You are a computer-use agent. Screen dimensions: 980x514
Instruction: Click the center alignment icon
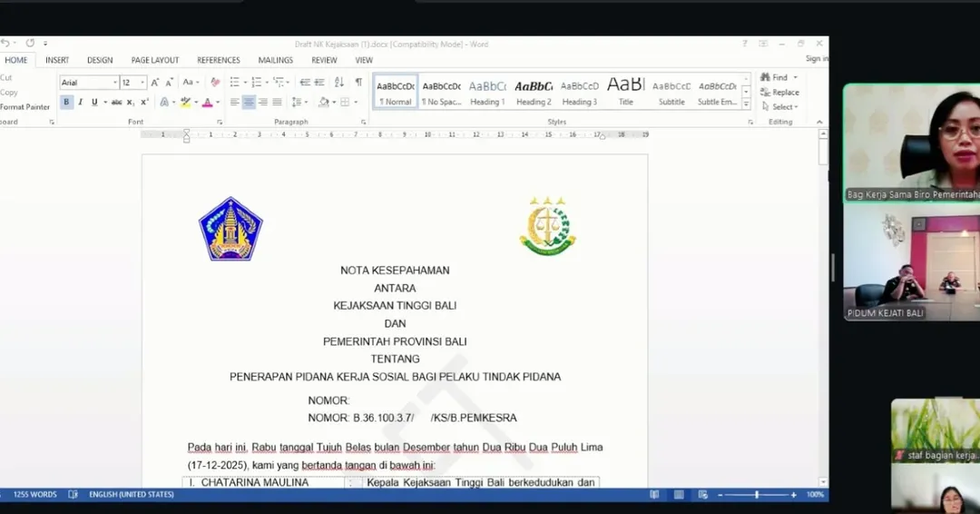click(x=249, y=102)
